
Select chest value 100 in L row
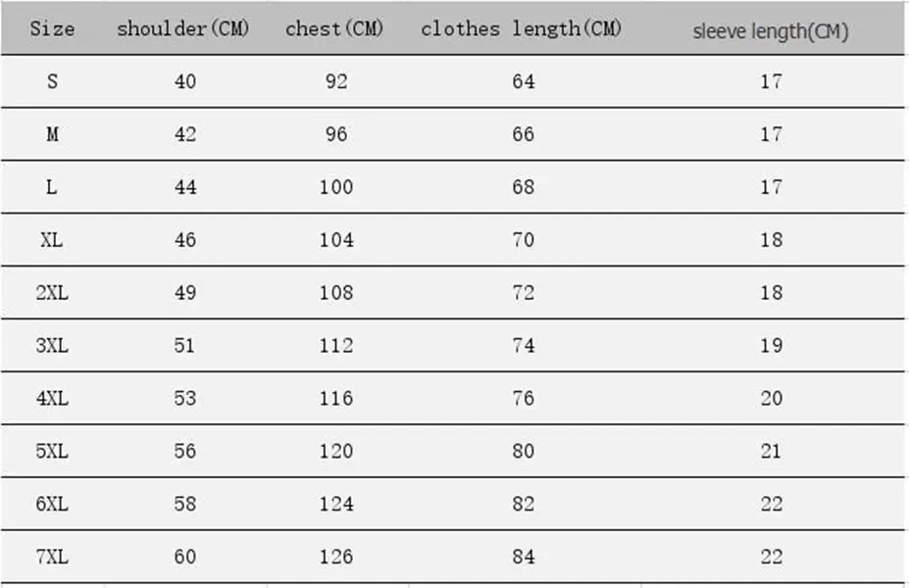point(336,187)
